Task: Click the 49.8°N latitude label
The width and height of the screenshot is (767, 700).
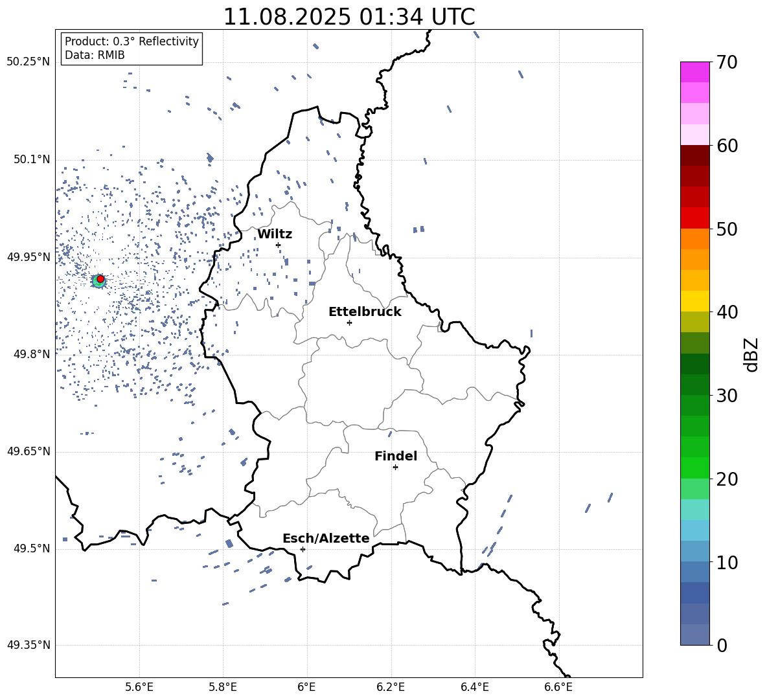Action: [31, 354]
